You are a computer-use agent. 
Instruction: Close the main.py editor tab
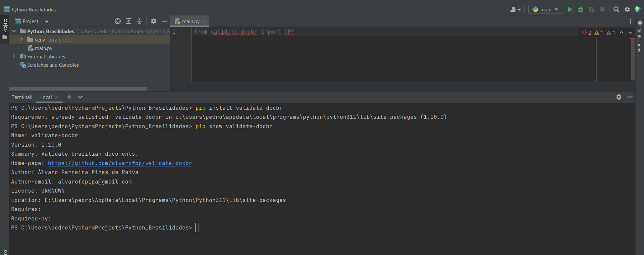[204, 21]
